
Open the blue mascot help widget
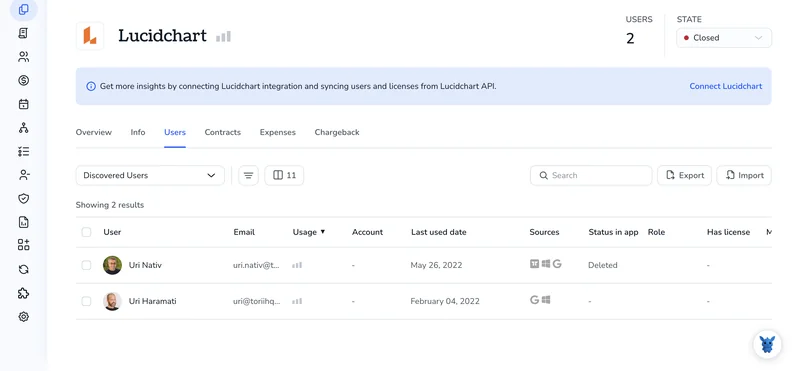767,344
